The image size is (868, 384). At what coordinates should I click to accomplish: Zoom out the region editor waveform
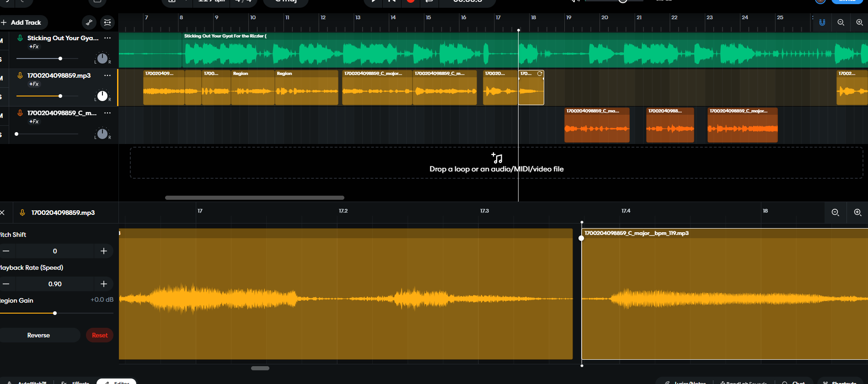835,213
